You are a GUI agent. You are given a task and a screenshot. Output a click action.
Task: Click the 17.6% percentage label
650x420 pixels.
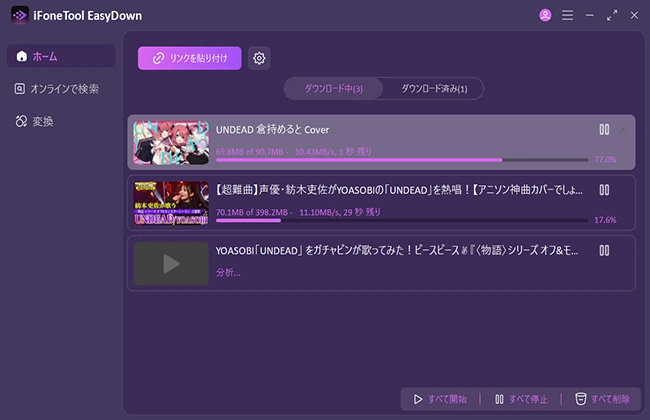[605, 220]
